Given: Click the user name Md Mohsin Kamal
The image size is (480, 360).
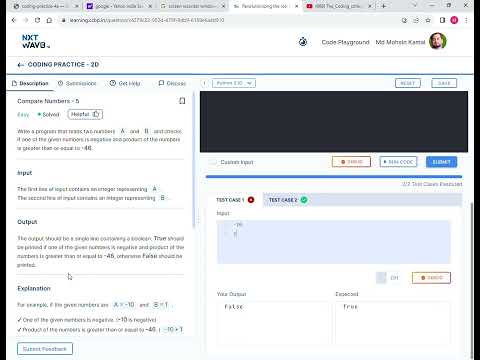Looking at the screenshot, I should point(400,42).
